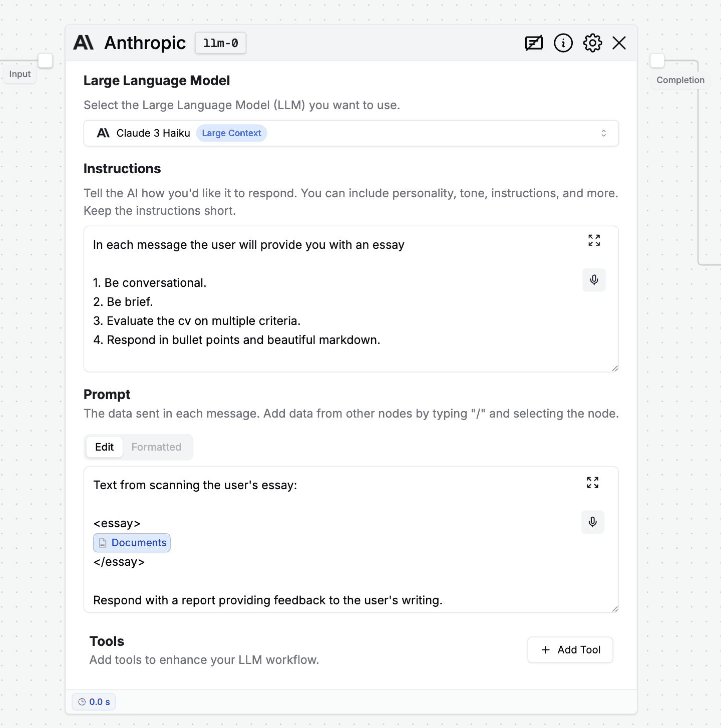Screen dimensions: 721x728
Task: Click the Input connector handle
Action: 46,61
